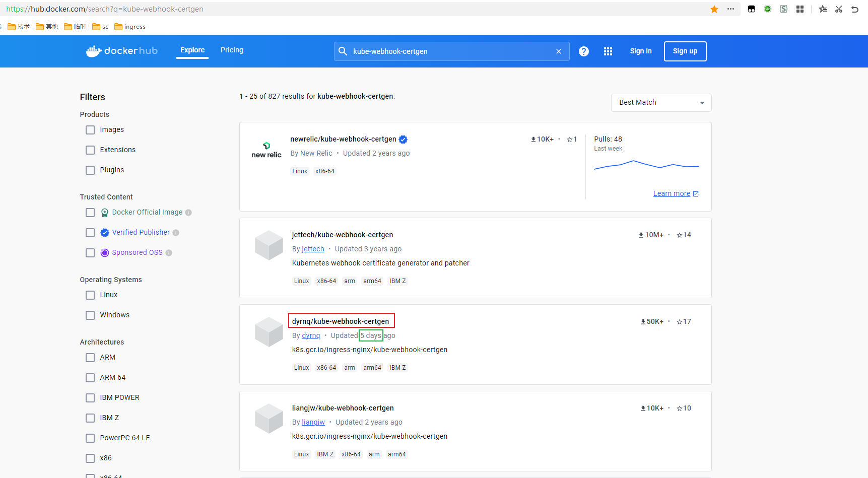
Task: Open the newrelic/kube-webhook-certgen result
Action: pyautogui.click(x=343, y=139)
